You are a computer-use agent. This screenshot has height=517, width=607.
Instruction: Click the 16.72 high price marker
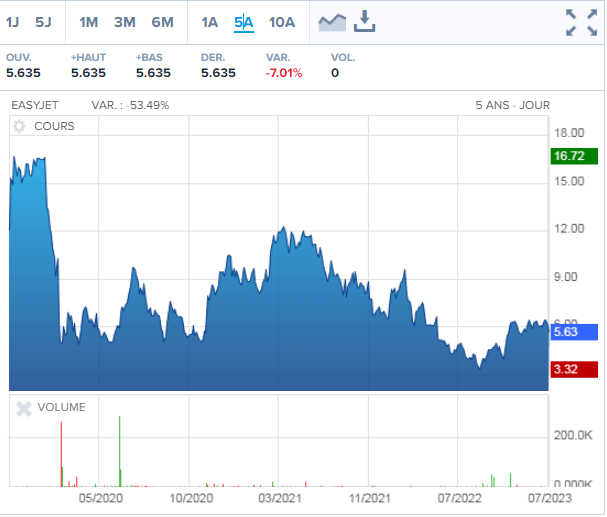pyautogui.click(x=574, y=156)
